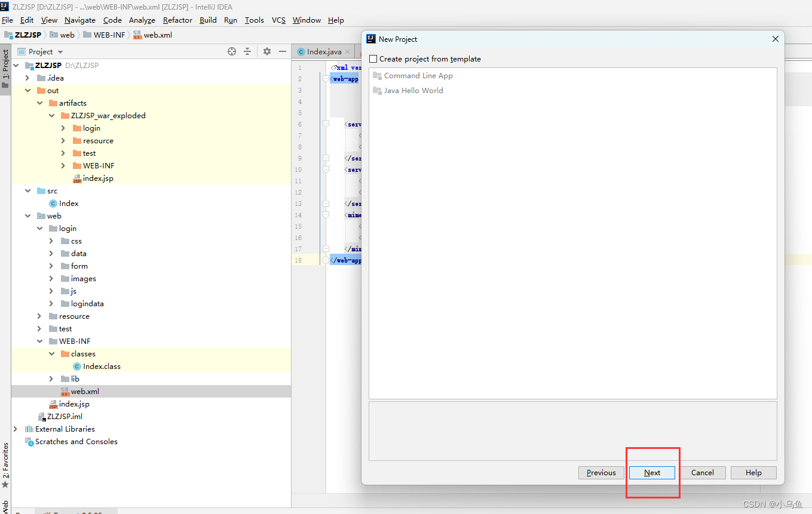Select the images folder row
The width and height of the screenshot is (812, 514).
pyautogui.click(x=151, y=279)
